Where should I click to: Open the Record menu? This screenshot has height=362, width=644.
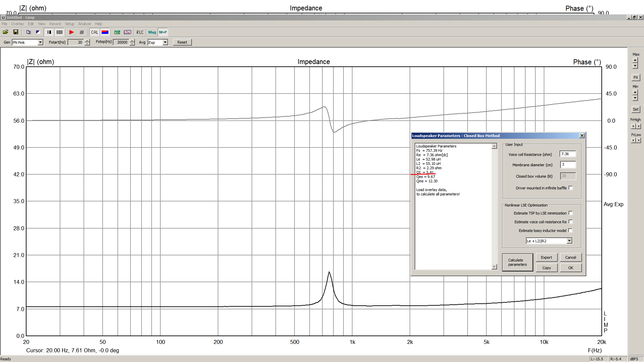55,24
